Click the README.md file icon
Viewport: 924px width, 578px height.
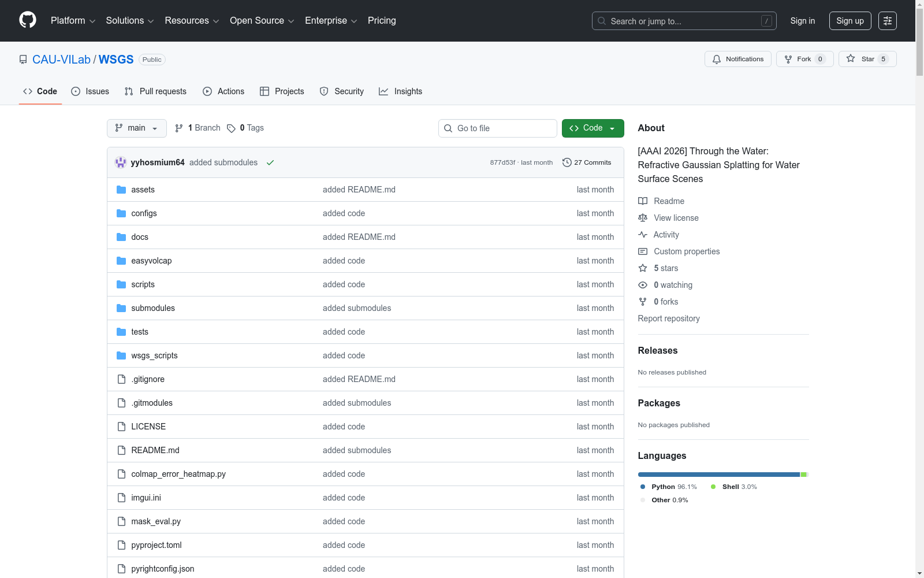(121, 450)
